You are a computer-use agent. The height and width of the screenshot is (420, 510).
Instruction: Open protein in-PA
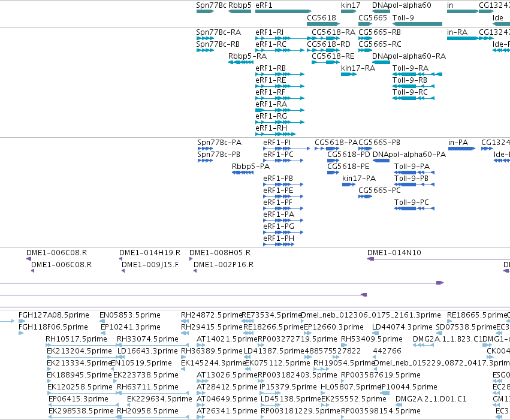pyautogui.click(x=458, y=143)
